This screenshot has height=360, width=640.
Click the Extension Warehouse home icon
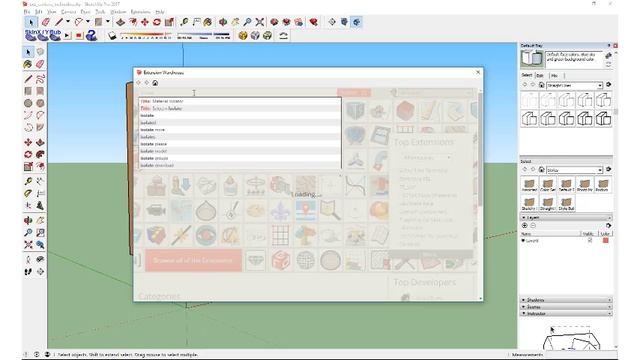(155, 83)
